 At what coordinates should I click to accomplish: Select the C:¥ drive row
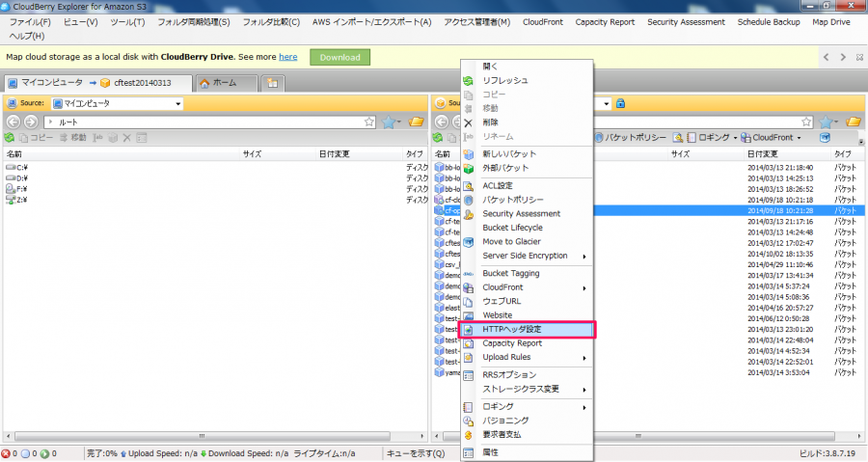coord(216,167)
